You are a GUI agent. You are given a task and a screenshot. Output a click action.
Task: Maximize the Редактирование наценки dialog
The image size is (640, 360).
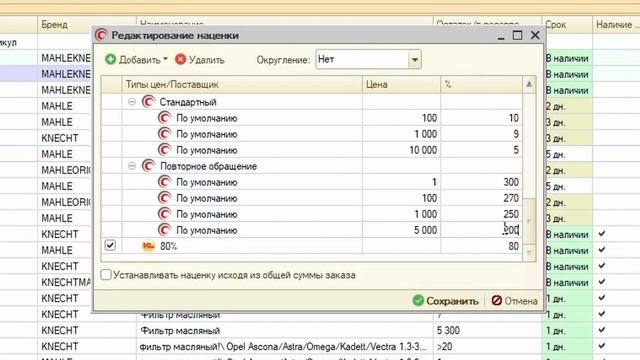click(x=517, y=35)
